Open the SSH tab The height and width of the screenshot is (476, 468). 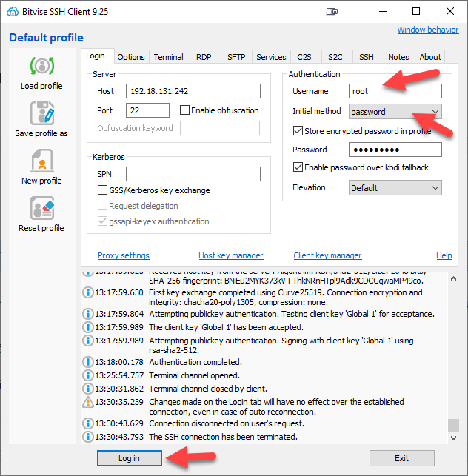coord(367,57)
